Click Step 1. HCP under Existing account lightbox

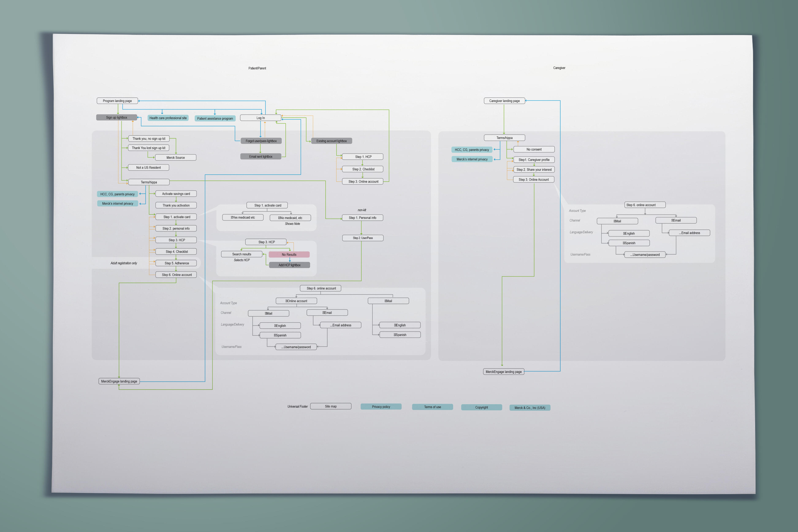(x=363, y=157)
